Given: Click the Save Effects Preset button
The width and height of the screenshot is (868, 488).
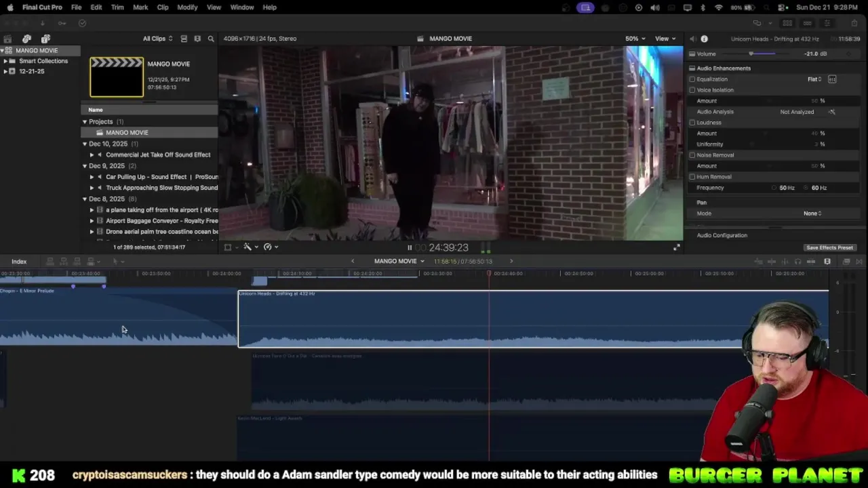Looking at the screenshot, I should (829, 247).
